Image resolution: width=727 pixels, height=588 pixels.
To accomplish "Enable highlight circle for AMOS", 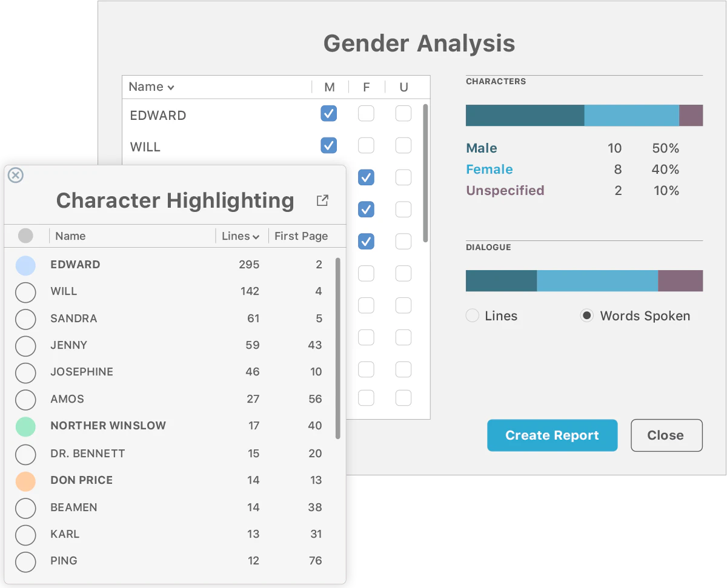I will (x=25, y=400).
